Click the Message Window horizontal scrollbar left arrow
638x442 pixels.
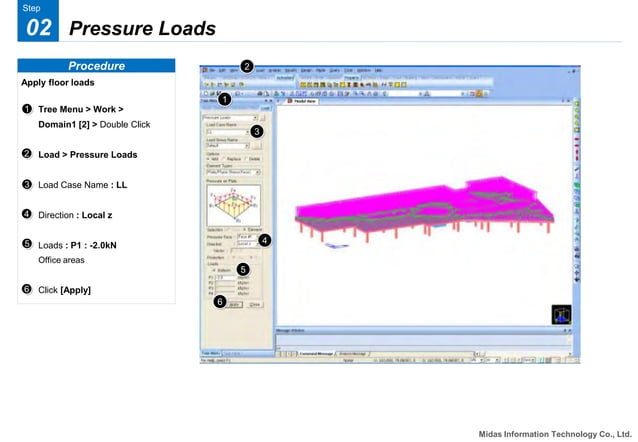(x=478, y=354)
